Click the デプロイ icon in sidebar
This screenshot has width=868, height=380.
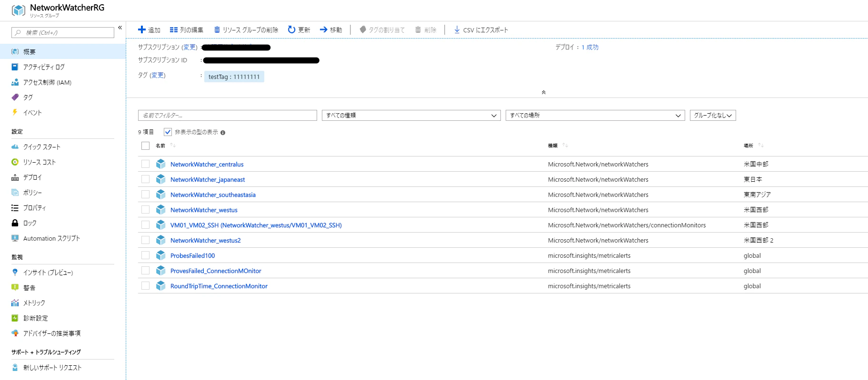tap(15, 177)
